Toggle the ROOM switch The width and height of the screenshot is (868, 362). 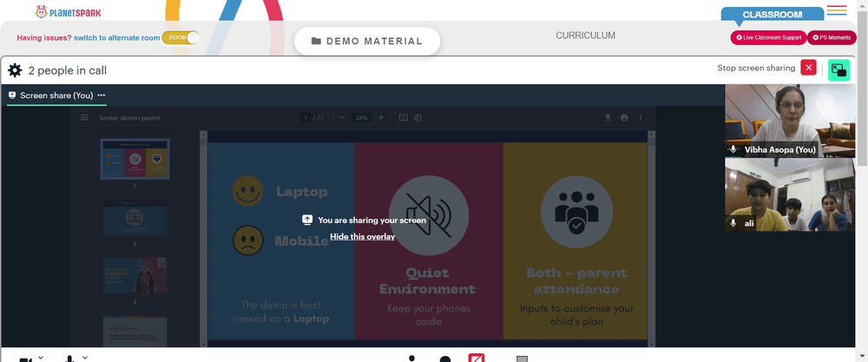181,37
